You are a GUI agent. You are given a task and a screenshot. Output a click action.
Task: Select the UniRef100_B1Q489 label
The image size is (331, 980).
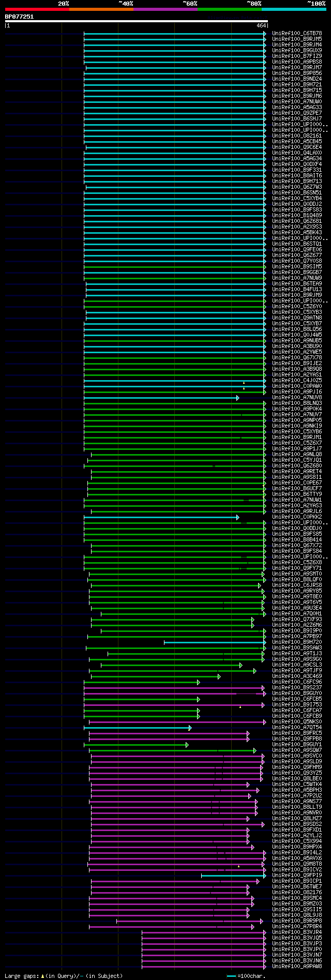[x=297, y=215]
